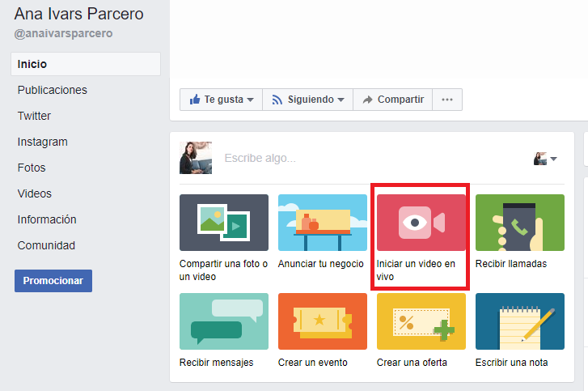Open the three-dots more options button
588x391 pixels.
(x=447, y=100)
